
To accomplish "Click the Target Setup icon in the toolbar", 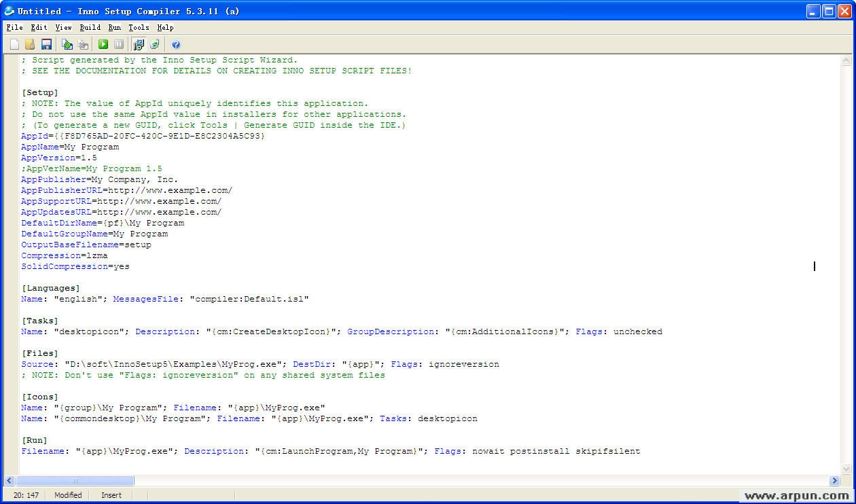I will pyautogui.click(x=139, y=44).
